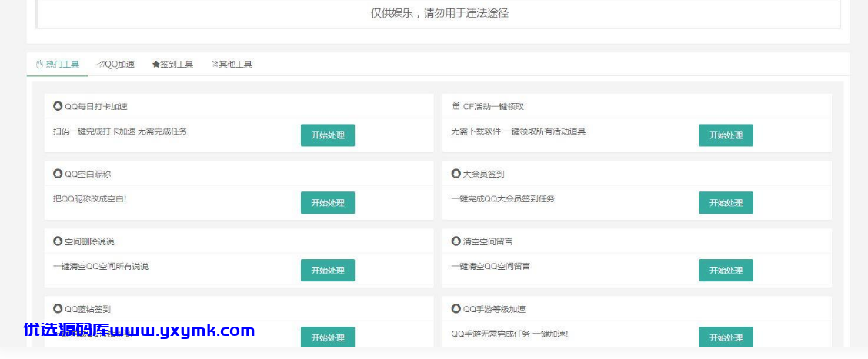Switch to the QQ加速 tab
The height and width of the screenshot is (359, 868).
115,64
